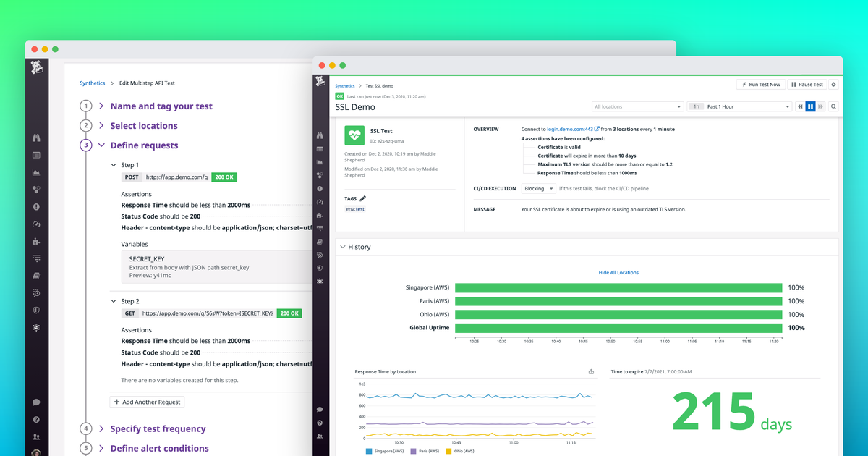The width and height of the screenshot is (868, 456).
Task: Click the Run Test Now button
Action: click(761, 85)
